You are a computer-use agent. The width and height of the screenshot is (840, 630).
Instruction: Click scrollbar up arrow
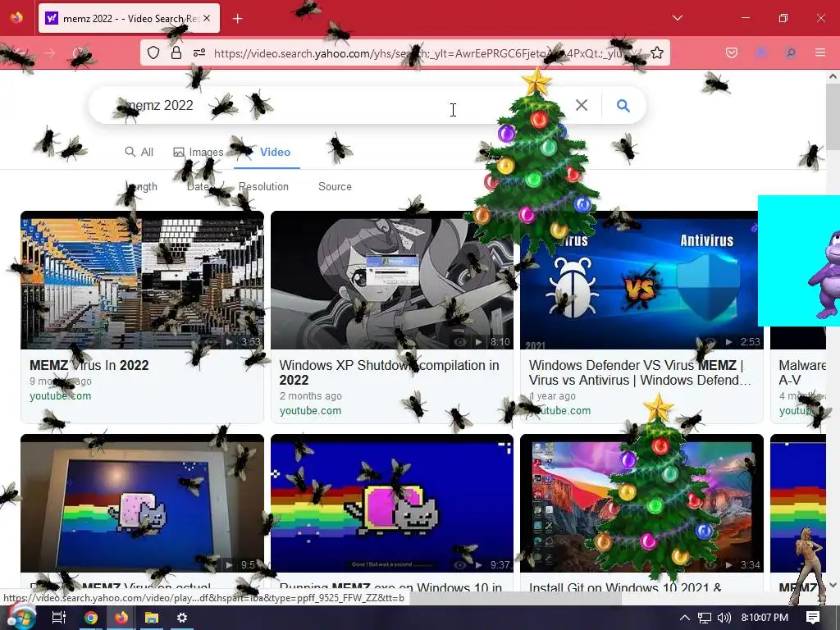pyautogui.click(x=833, y=76)
